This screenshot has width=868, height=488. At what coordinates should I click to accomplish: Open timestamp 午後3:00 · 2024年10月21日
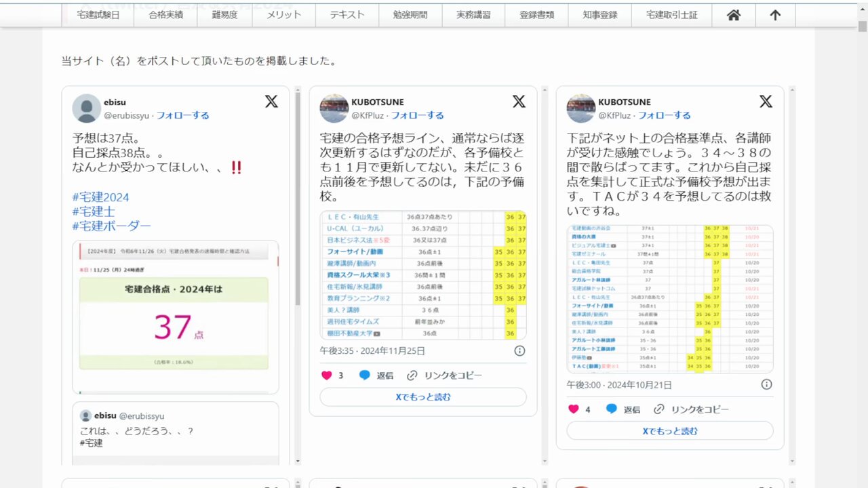click(619, 385)
